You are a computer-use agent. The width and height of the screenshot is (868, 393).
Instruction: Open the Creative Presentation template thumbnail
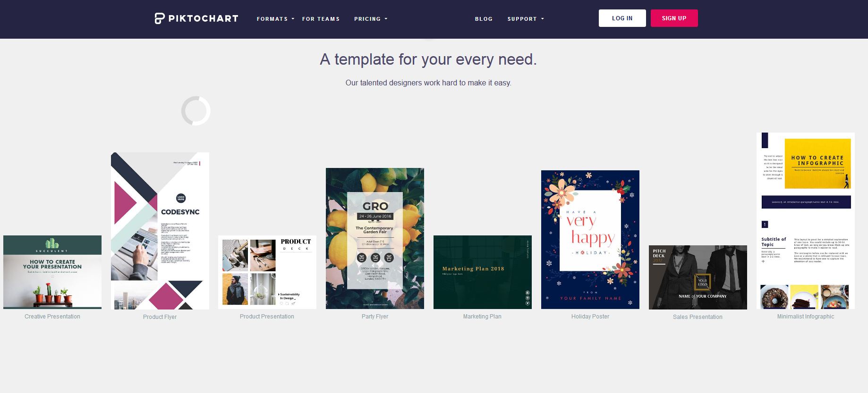(x=52, y=272)
